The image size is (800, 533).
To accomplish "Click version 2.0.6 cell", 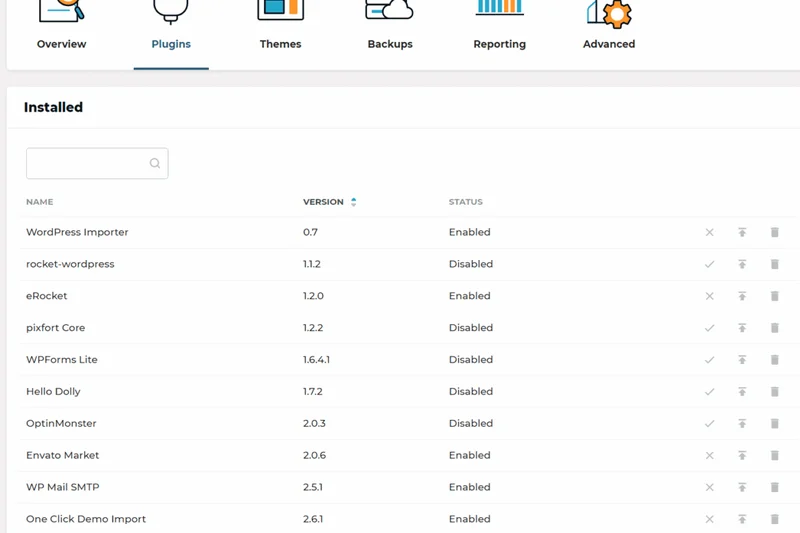I will (x=314, y=455).
